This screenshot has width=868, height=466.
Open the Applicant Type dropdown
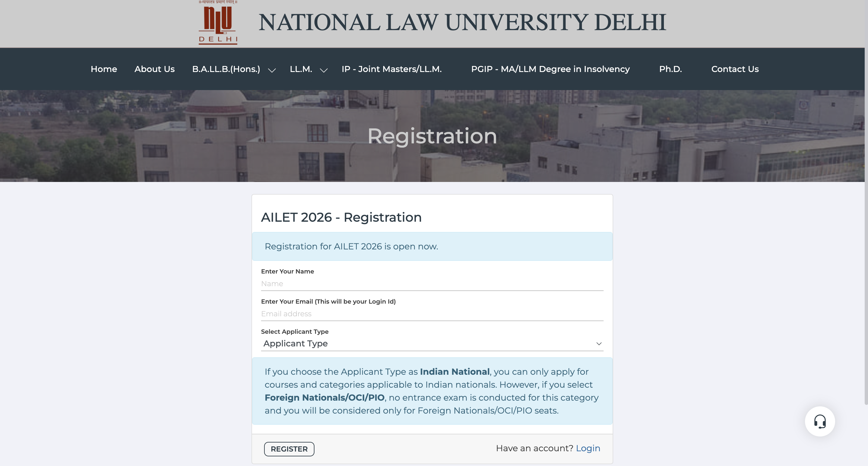[432, 343]
